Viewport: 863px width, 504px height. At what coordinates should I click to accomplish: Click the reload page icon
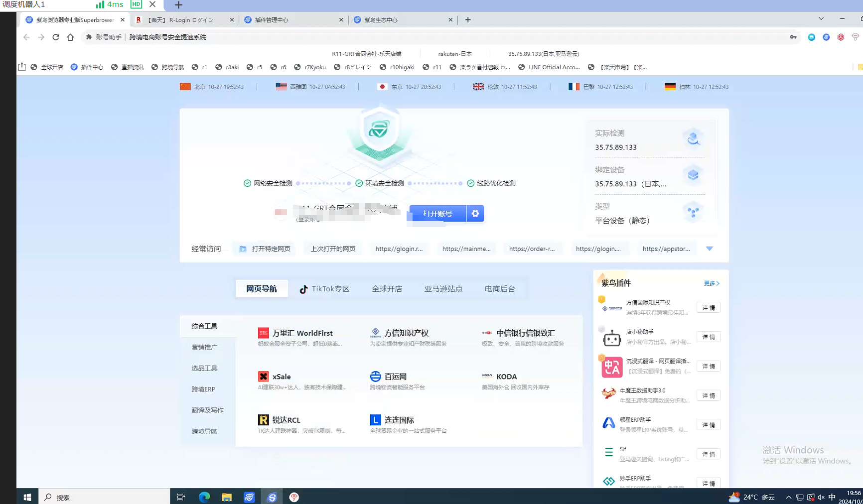click(x=56, y=37)
